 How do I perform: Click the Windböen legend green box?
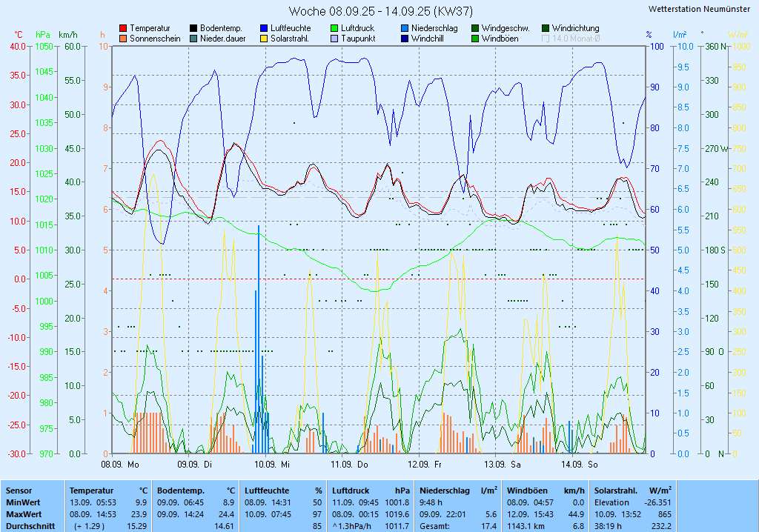click(x=475, y=39)
